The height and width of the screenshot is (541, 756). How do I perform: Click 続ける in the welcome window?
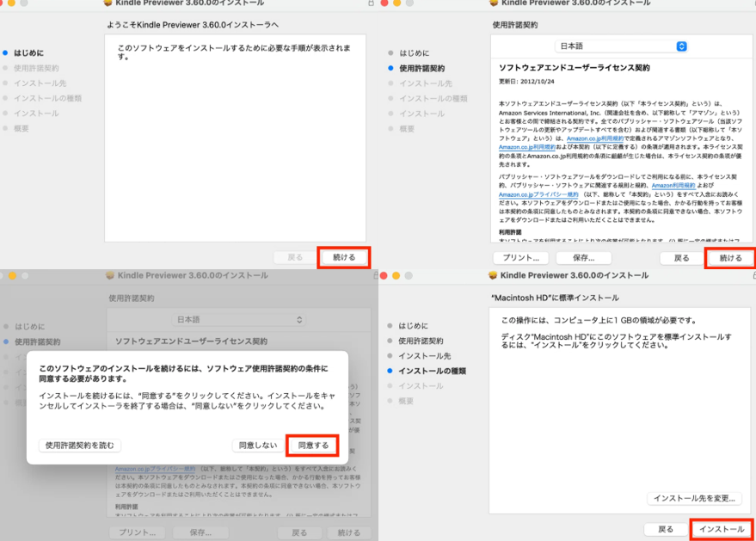[344, 257]
